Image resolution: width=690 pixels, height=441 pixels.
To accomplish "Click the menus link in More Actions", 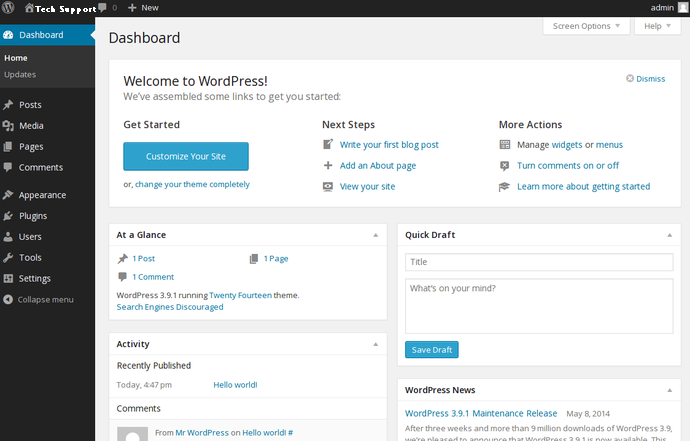I will click(x=609, y=144).
